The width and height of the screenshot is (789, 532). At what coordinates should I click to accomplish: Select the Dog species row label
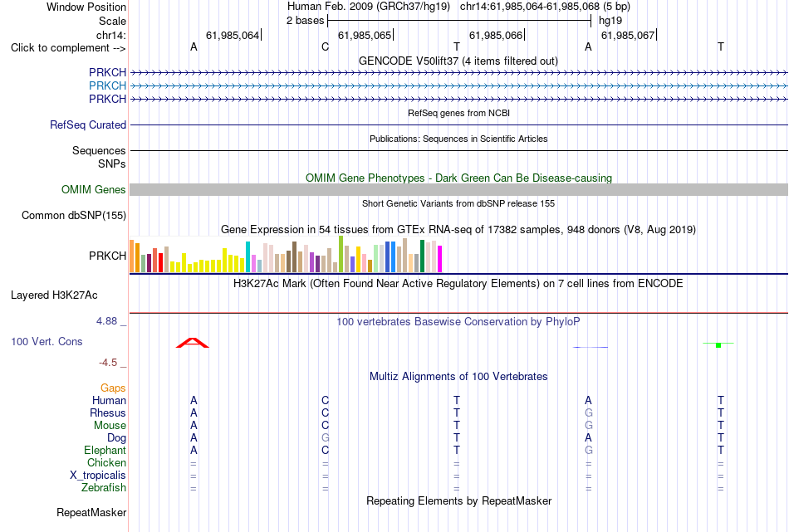click(116, 438)
